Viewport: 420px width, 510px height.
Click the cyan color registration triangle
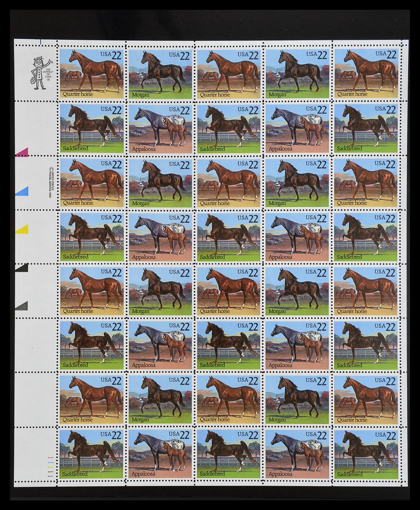click(22, 191)
